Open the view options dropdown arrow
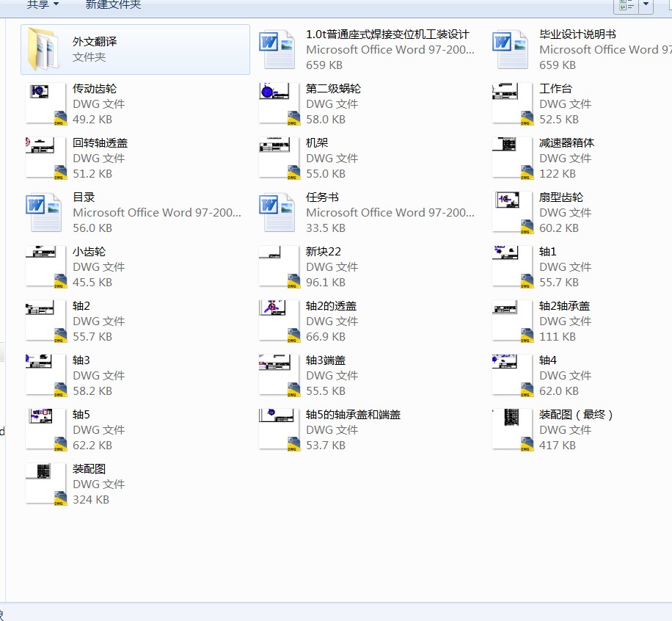The image size is (672, 621). pyautogui.click(x=646, y=6)
